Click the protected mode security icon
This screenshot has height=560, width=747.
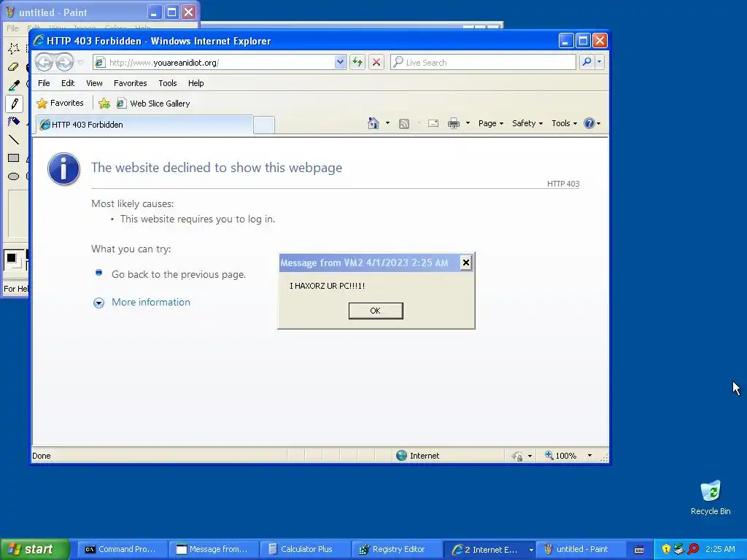[x=517, y=456]
